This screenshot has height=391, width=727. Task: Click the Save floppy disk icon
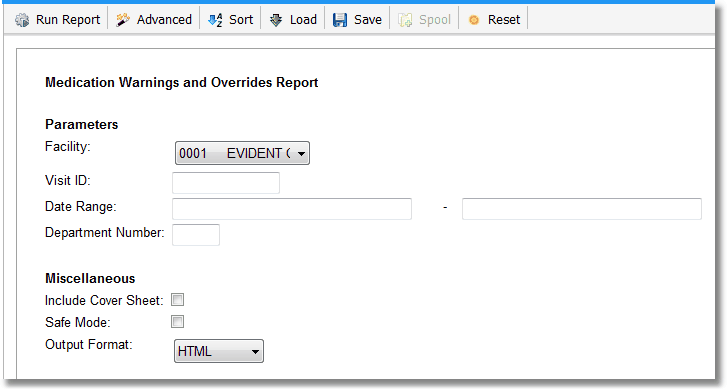(340, 20)
